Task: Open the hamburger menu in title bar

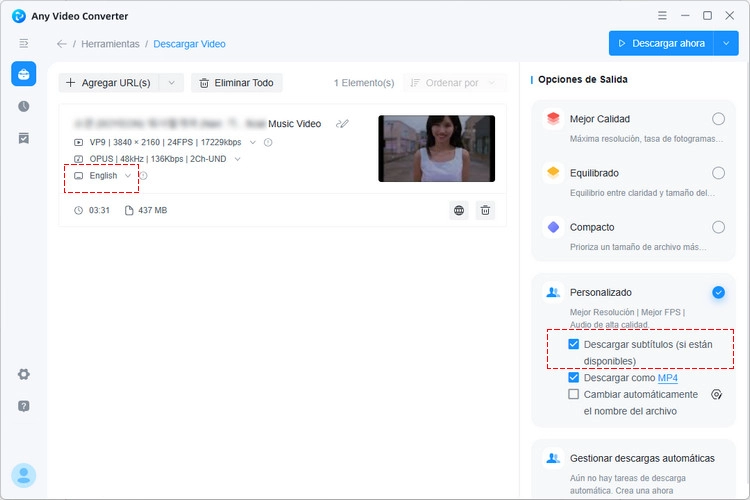Action: [x=662, y=16]
